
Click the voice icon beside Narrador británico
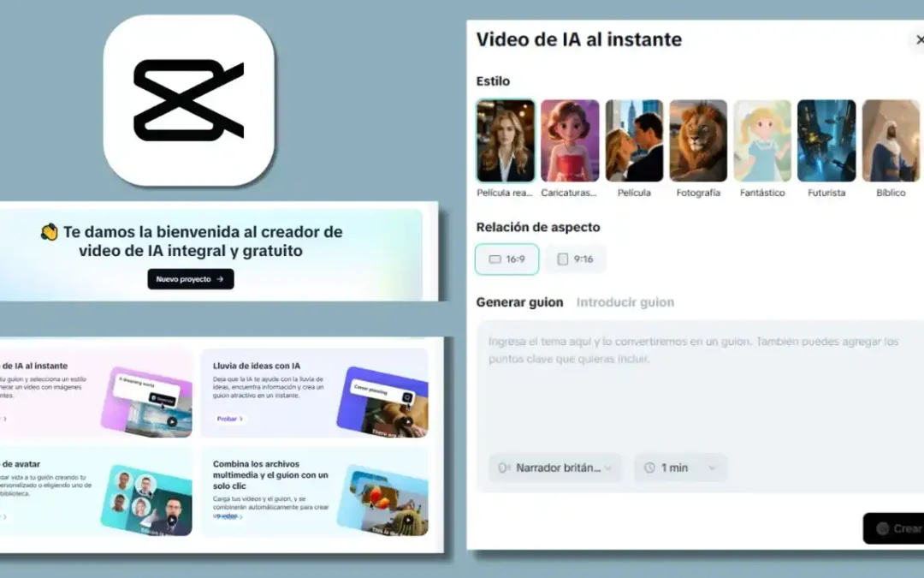click(x=503, y=468)
